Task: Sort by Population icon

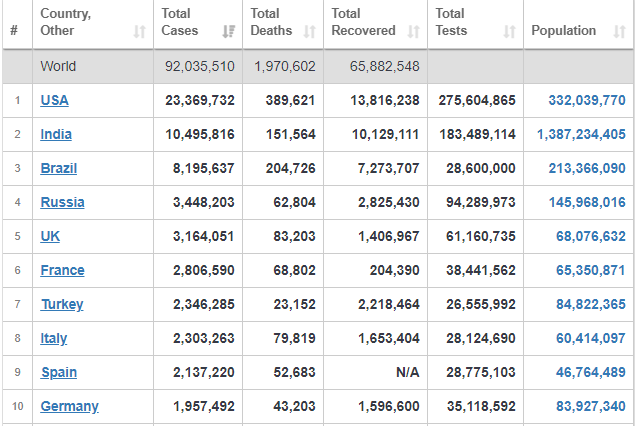Action: click(620, 31)
